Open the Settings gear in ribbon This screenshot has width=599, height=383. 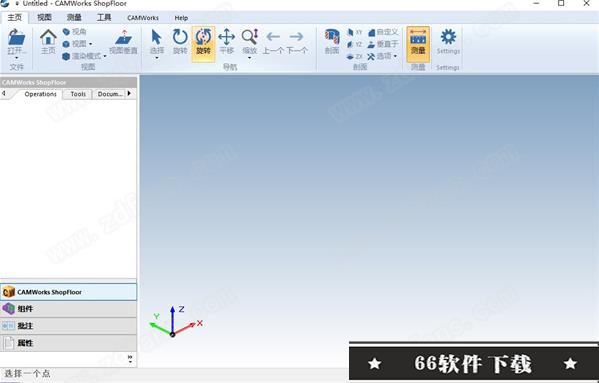[448, 41]
